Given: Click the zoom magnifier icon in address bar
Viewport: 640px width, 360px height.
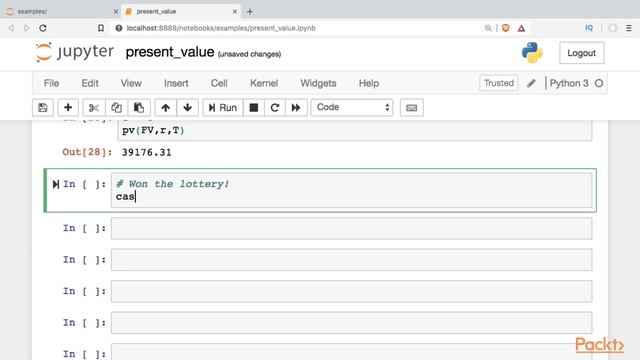Looking at the screenshot, I should 488,28.
